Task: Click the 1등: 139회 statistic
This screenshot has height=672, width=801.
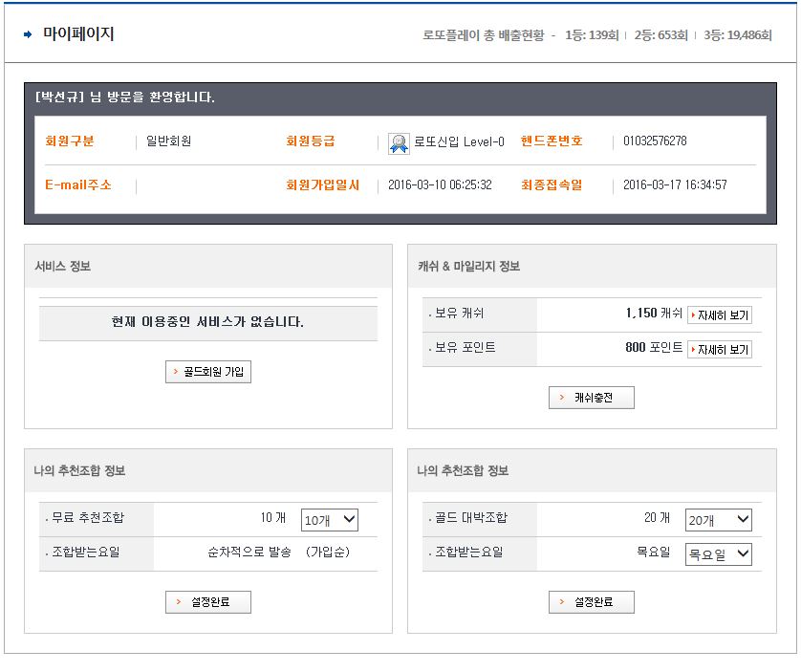Action: pyautogui.click(x=592, y=35)
